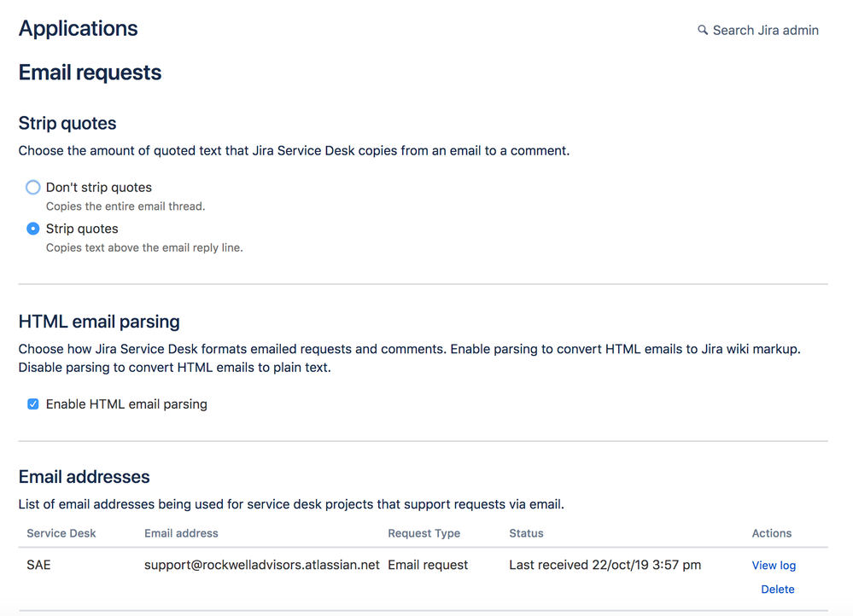Click the support@rockwelladvisors.atlassian.net address cell
The width and height of the screenshot is (853, 616).
point(261,565)
